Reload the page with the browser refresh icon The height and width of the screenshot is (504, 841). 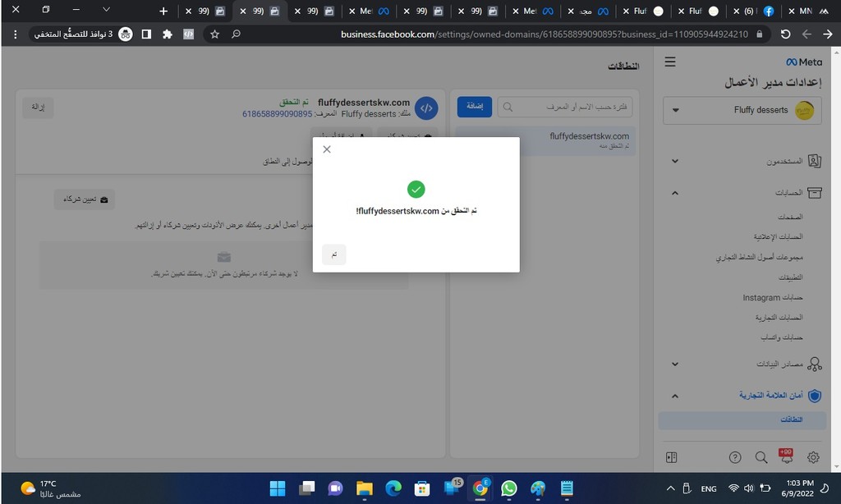(785, 34)
